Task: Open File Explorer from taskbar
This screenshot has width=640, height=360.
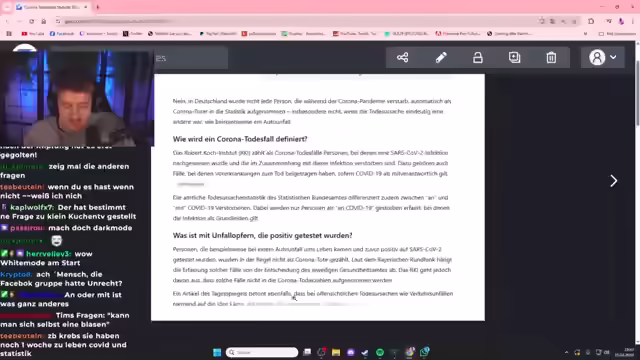Action: (336, 352)
